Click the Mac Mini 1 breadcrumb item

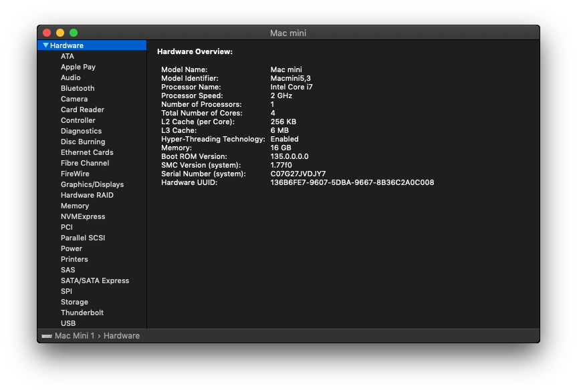[x=74, y=335]
